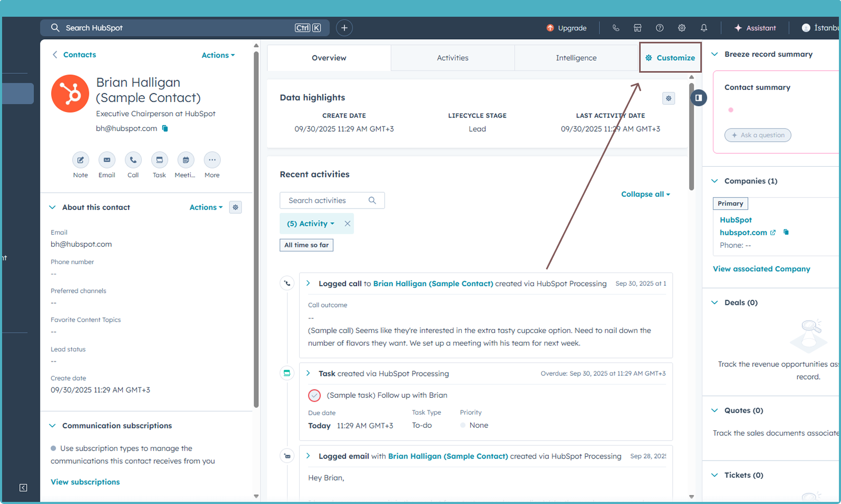Click the View subscriptions link

(x=85, y=482)
